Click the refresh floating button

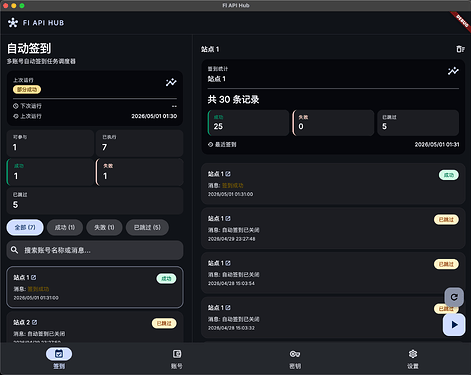pos(454,297)
